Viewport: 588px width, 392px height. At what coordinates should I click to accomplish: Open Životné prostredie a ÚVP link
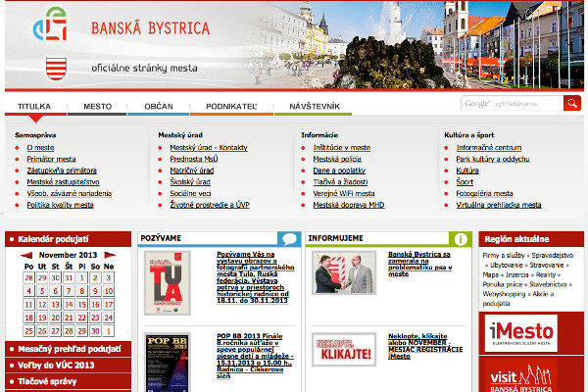tap(210, 205)
